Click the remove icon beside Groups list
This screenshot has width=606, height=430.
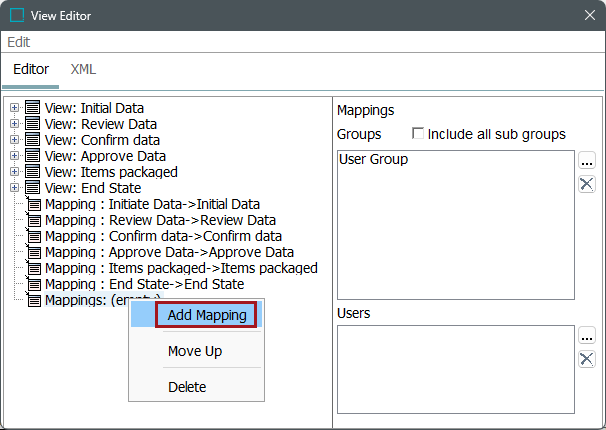[x=587, y=183]
